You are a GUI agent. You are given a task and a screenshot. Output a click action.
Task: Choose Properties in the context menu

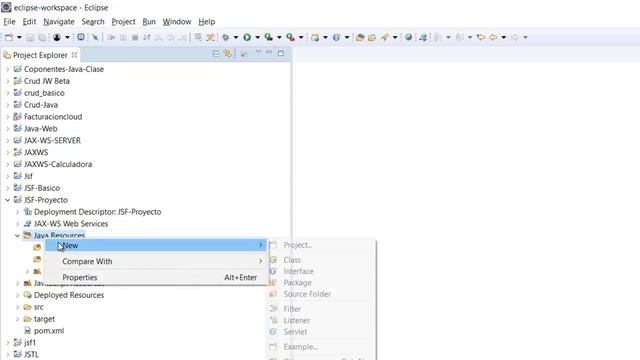(156, 278)
